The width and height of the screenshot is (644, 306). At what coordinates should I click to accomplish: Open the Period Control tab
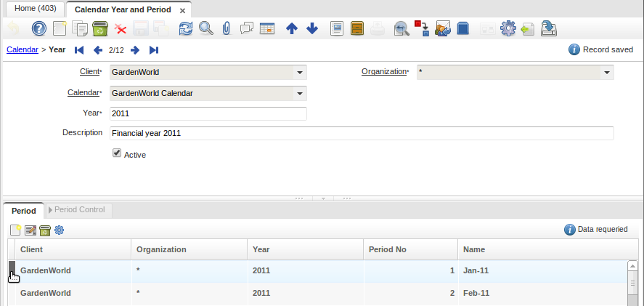click(x=78, y=210)
